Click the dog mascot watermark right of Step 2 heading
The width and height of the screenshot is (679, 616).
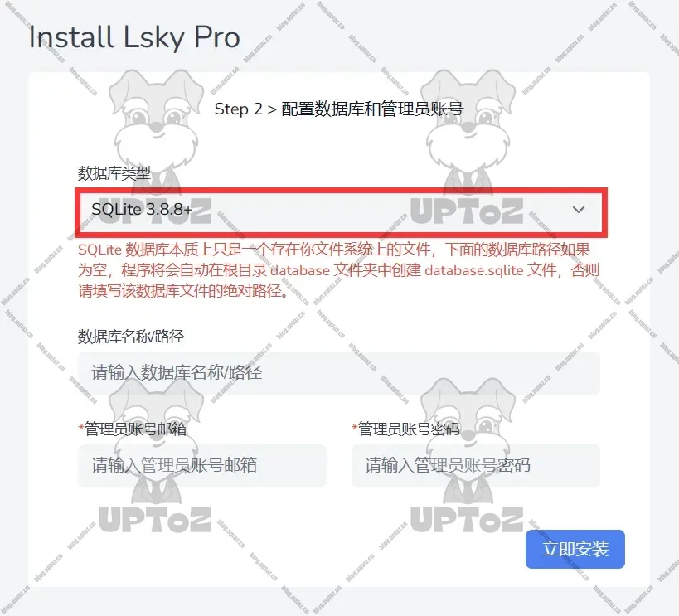[x=468, y=132]
